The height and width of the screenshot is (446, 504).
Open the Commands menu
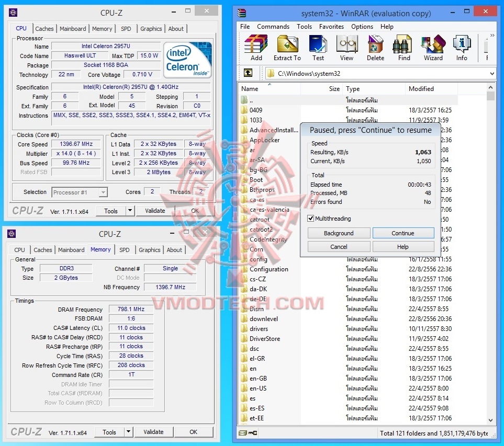click(273, 26)
